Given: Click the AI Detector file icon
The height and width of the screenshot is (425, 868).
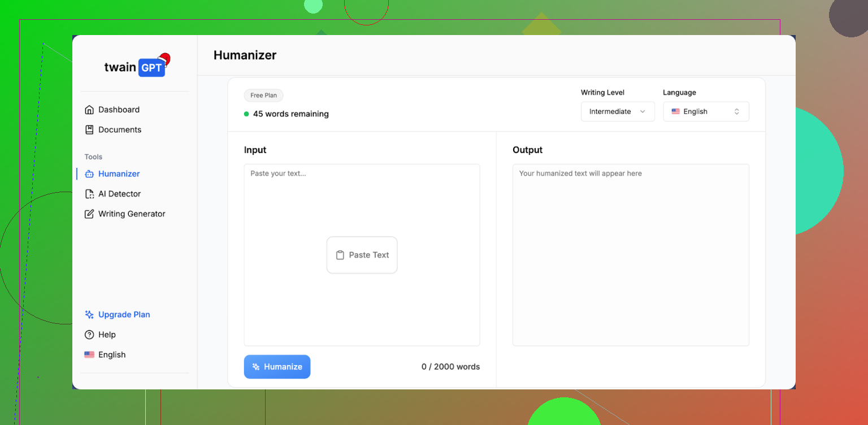Looking at the screenshot, I should click(89, 194).
